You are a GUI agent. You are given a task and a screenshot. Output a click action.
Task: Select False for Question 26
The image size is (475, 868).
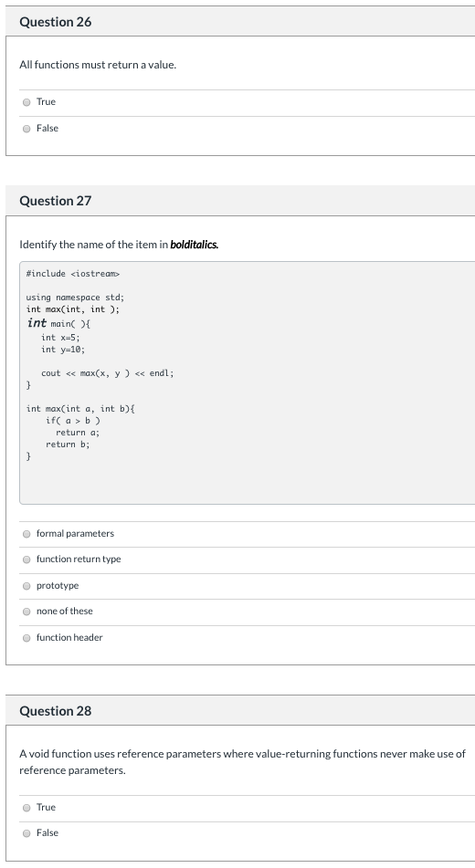26,129
